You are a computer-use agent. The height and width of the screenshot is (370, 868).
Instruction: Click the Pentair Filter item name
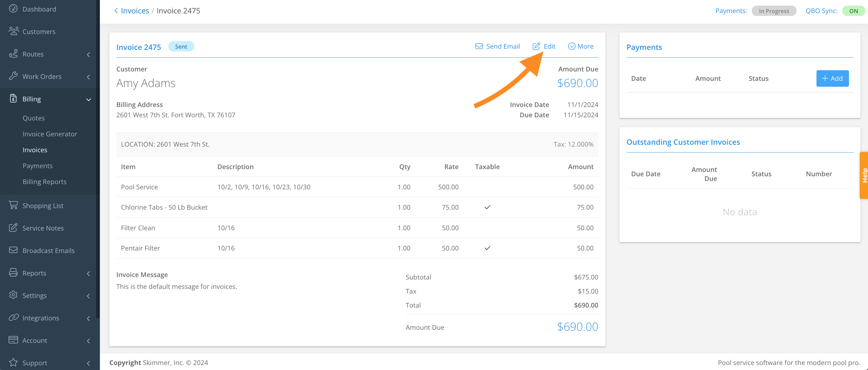click(x=140, y=248)
